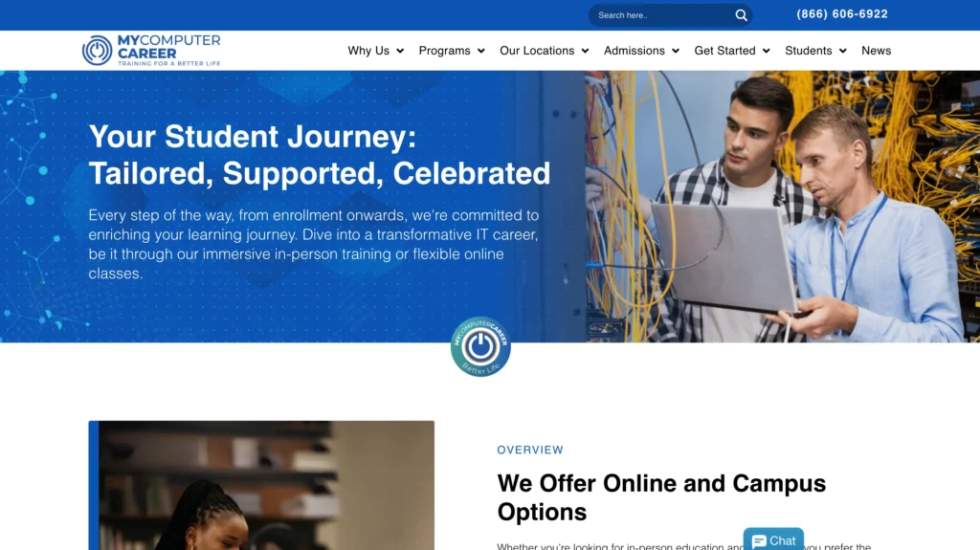
Task: Click the technicians hero photo
Action: [783, 207]
